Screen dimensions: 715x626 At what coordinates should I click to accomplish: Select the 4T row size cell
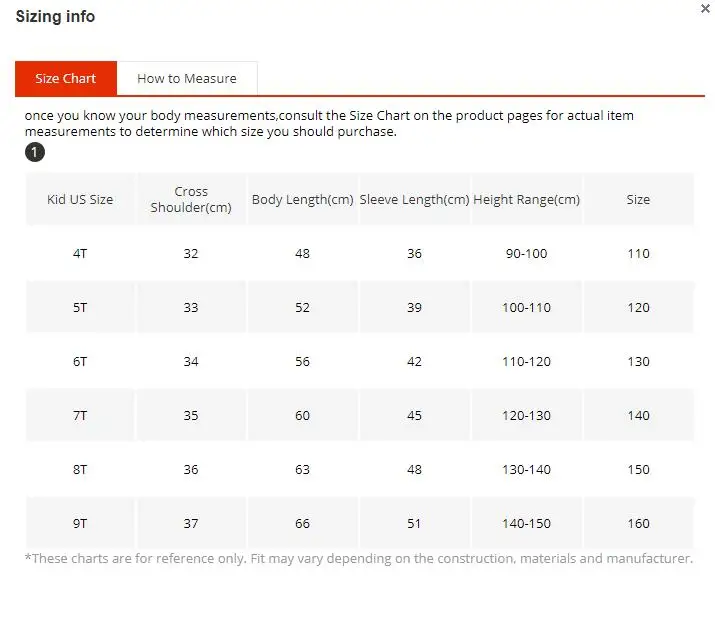(x=80, y=254)
